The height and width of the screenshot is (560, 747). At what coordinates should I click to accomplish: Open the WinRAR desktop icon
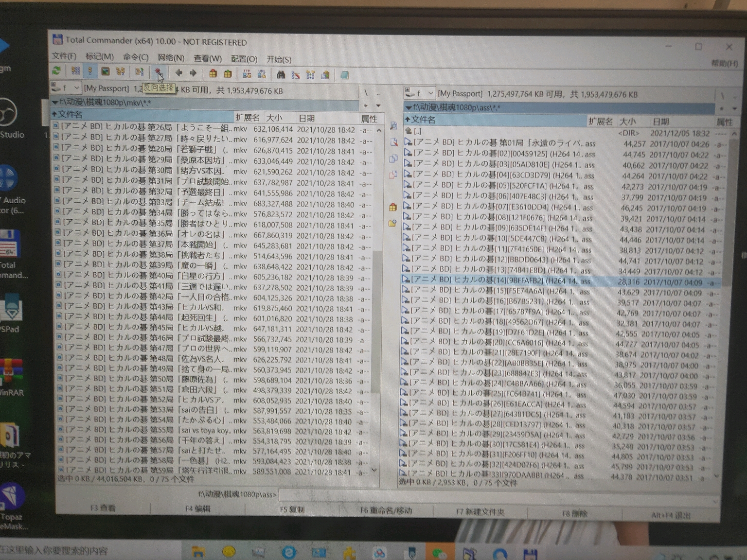tap(11, 377)
